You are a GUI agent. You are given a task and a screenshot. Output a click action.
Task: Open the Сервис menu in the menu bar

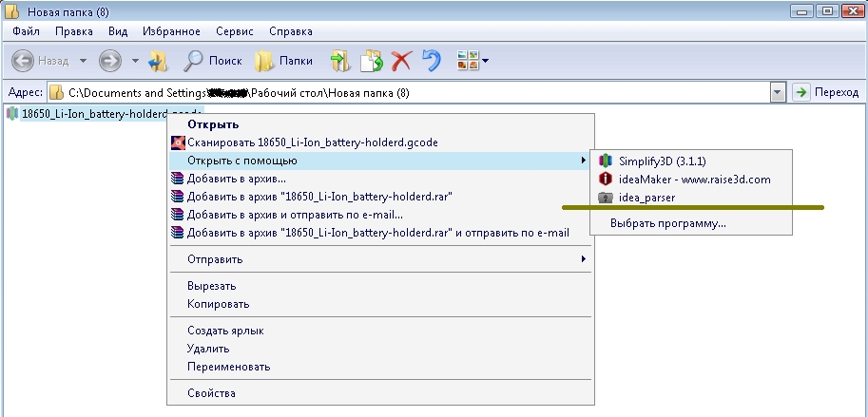tap(234, 31)
